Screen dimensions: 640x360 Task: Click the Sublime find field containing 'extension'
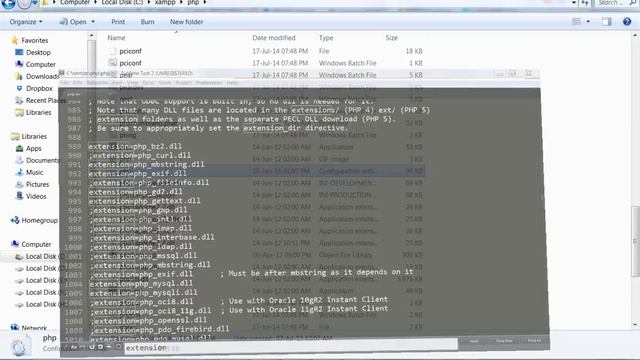(x=291, y=347)
